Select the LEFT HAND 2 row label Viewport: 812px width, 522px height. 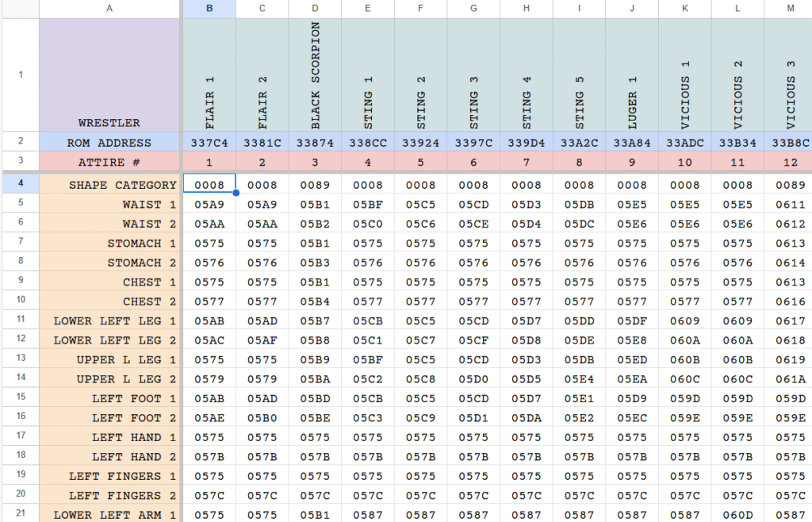109,456
